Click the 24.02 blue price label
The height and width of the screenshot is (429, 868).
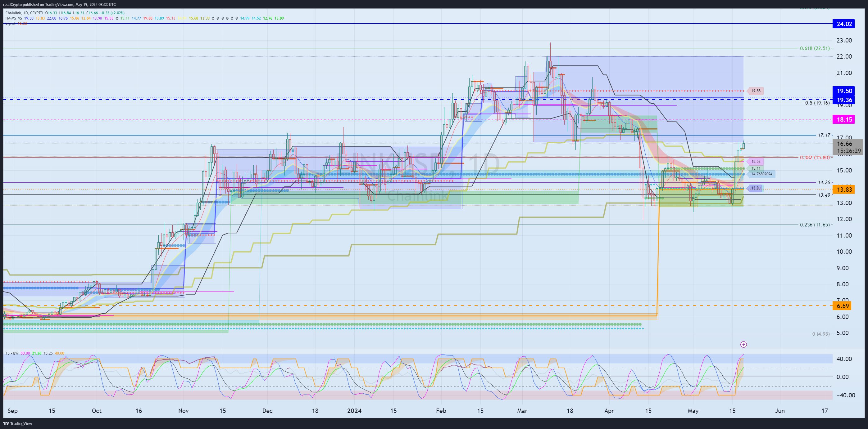[x=844, y=24]
